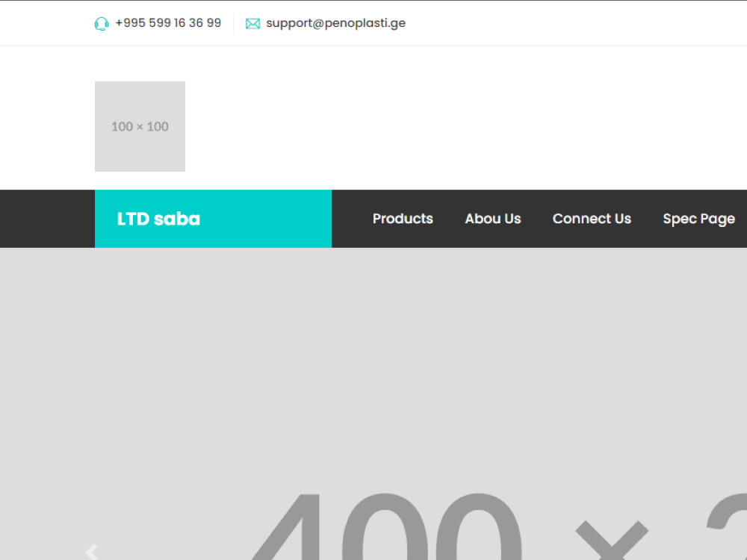Click phone number +995 599 16 36 99
This screenshot has width=747, height=560.
(x=168, y=23)
